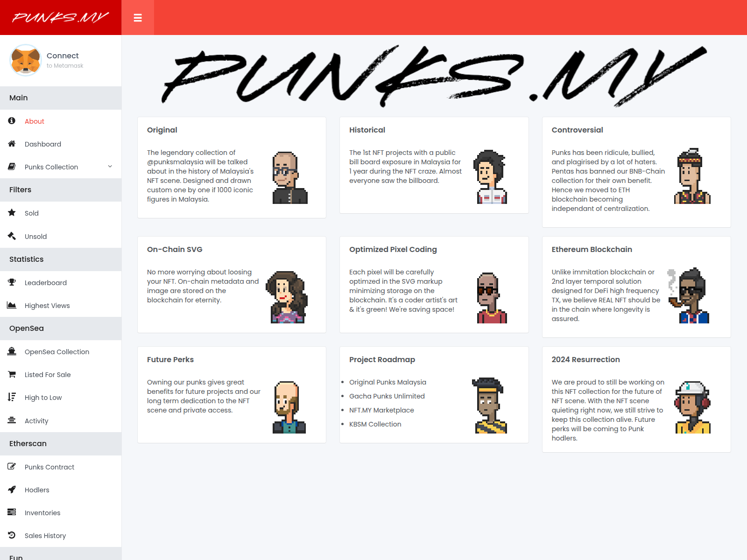Select the Sold filter
The image size is (747, 560).
coord(61,213)
